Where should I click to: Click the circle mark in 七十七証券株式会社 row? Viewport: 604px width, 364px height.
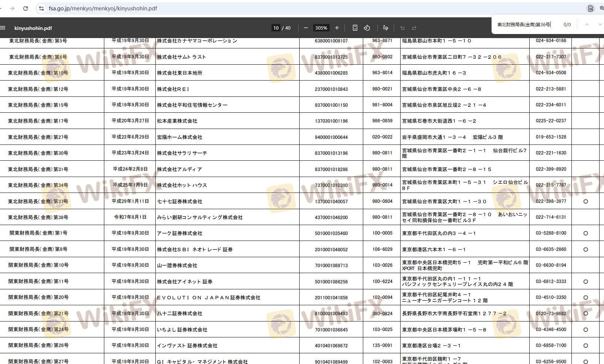[x=586, y=201]
